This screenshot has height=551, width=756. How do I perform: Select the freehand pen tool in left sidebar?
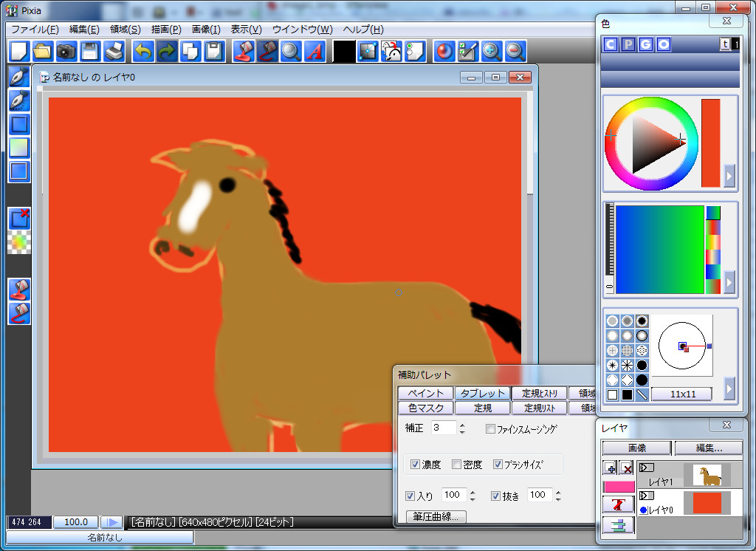pos(18,78)
